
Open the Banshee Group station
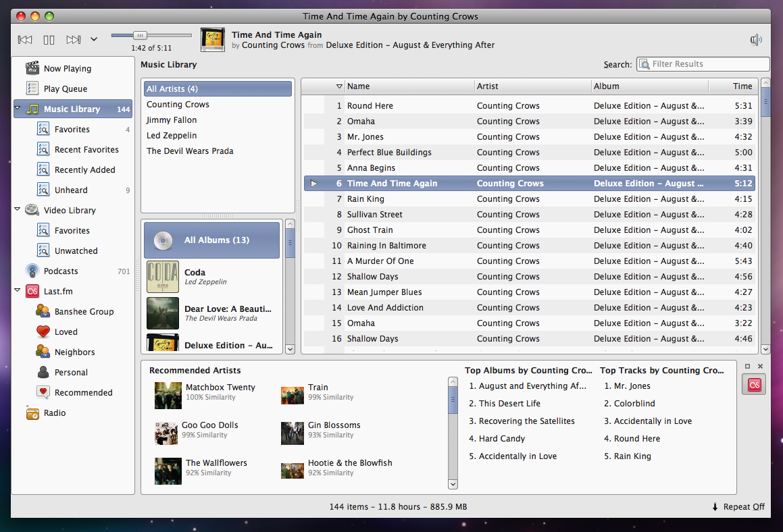click(74, 311)
